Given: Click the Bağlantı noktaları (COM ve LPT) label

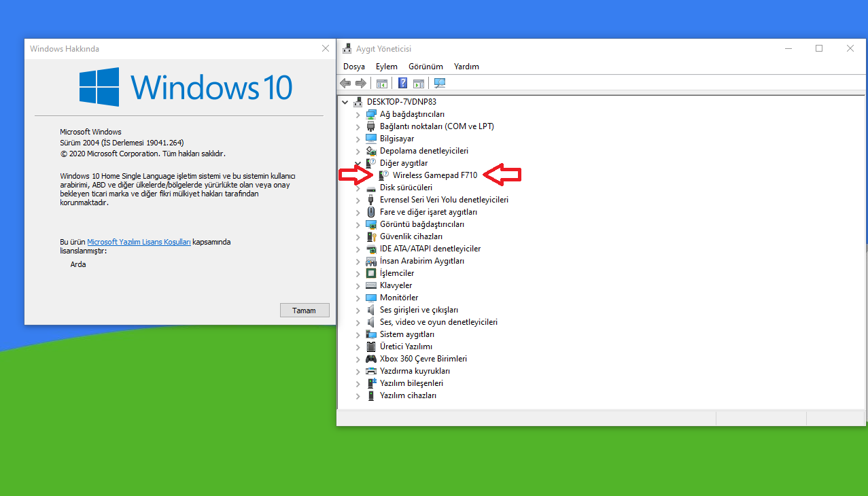Looking at the screenshot, I should click(437, 126).
